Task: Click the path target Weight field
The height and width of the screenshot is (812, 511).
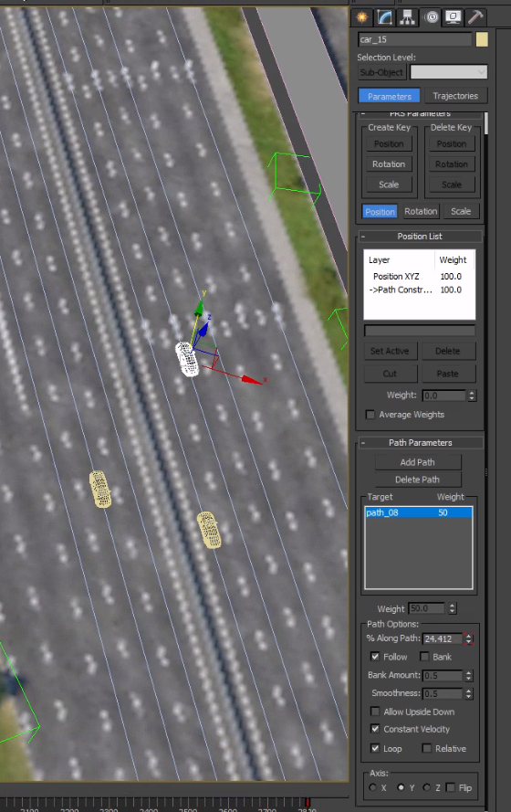Action: click(426, 608)
